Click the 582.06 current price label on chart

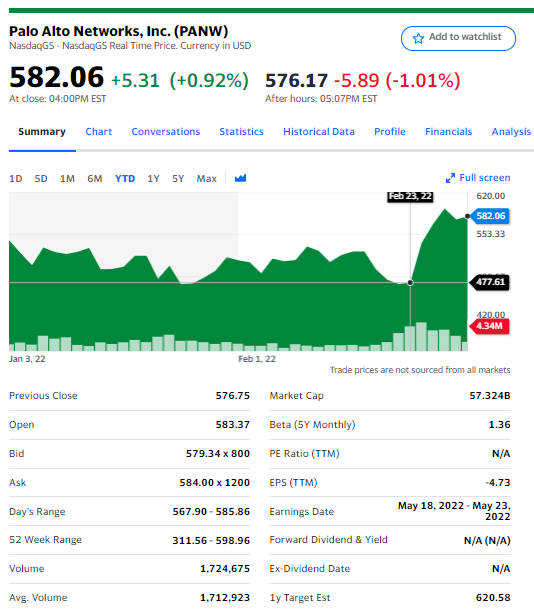click(490, 216)
